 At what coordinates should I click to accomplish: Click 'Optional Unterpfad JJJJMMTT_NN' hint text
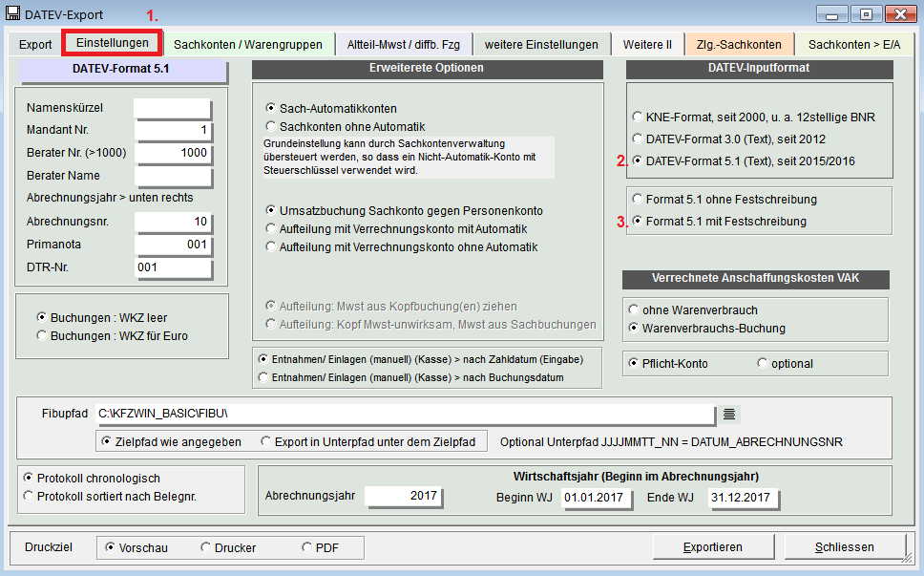[x=671, y=441]
